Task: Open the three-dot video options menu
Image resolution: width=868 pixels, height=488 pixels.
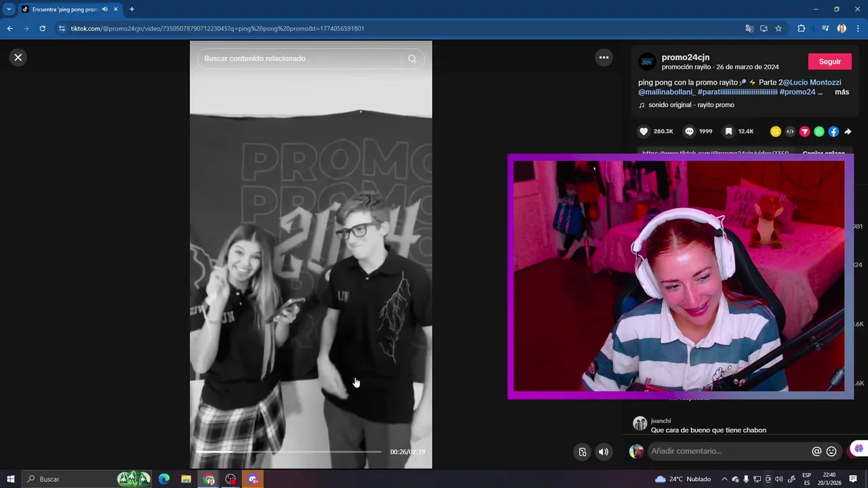Action: point(604,58)
